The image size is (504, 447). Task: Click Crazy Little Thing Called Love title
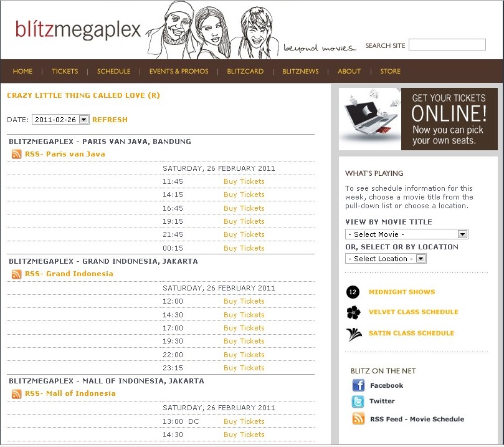tap(83, 95)
